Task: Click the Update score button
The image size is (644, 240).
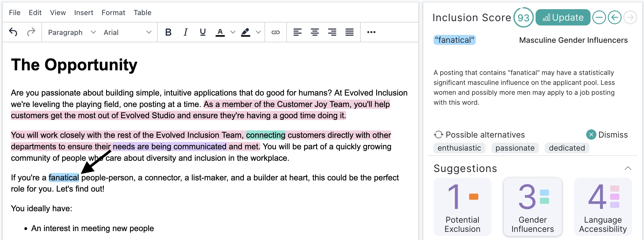Action: click(x=563, y=18)
